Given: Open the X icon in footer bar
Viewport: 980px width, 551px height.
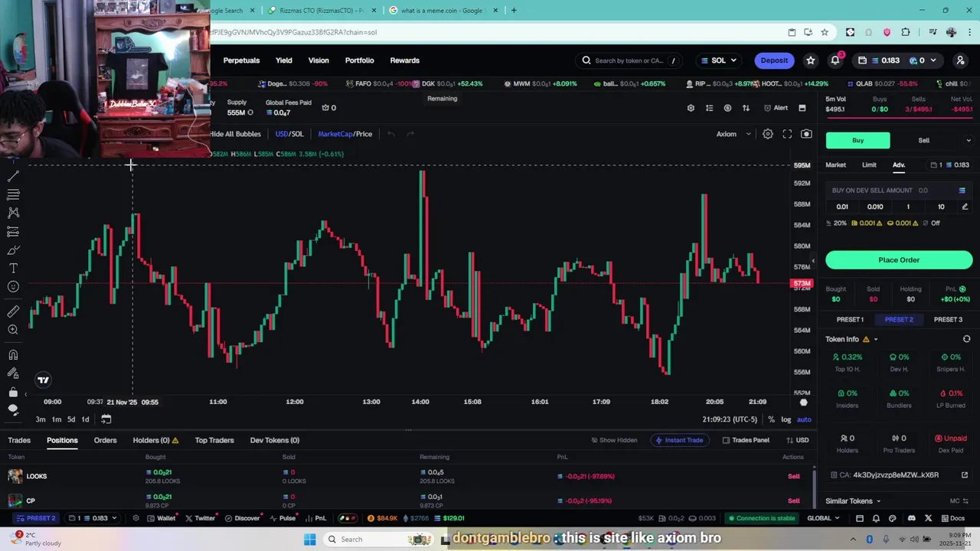Looking at the screenshot, I should click(x=928, y=518).
